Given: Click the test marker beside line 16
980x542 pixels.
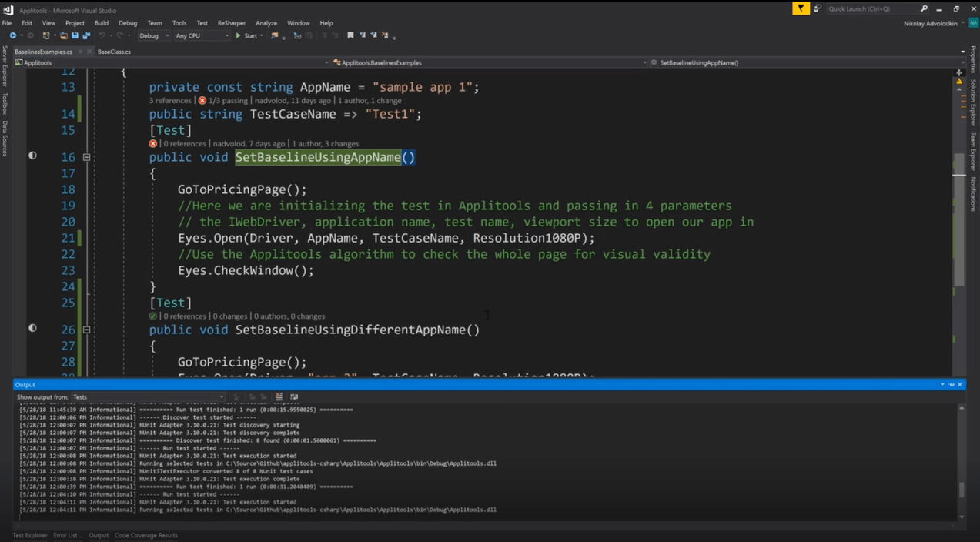Looking at the screenshot, I should point(32,156).
